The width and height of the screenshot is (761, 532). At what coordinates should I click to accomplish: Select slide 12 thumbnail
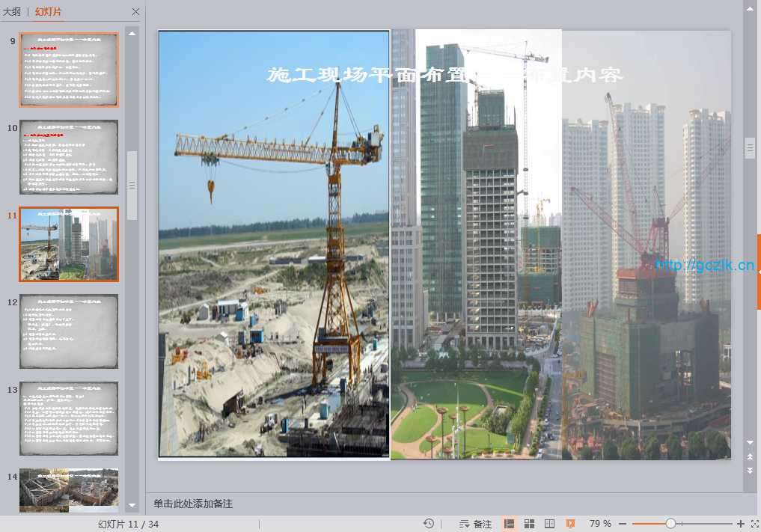point(69,331)
